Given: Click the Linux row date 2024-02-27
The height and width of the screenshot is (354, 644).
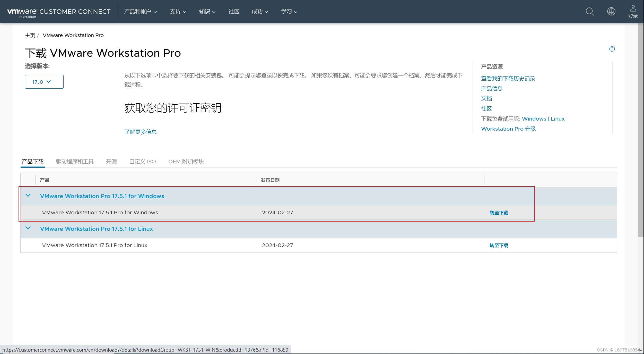Looking at the screenshot, I should [277, 245].
